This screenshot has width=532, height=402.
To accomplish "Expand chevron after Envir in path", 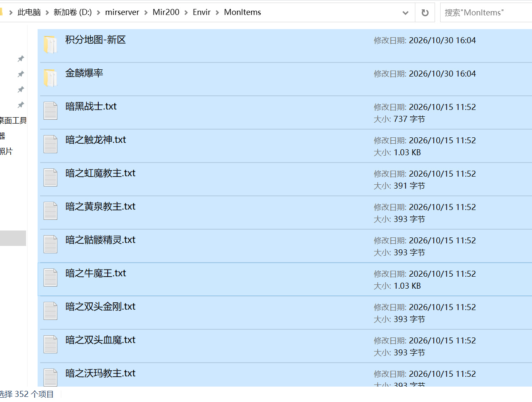I will click(218, 12).
